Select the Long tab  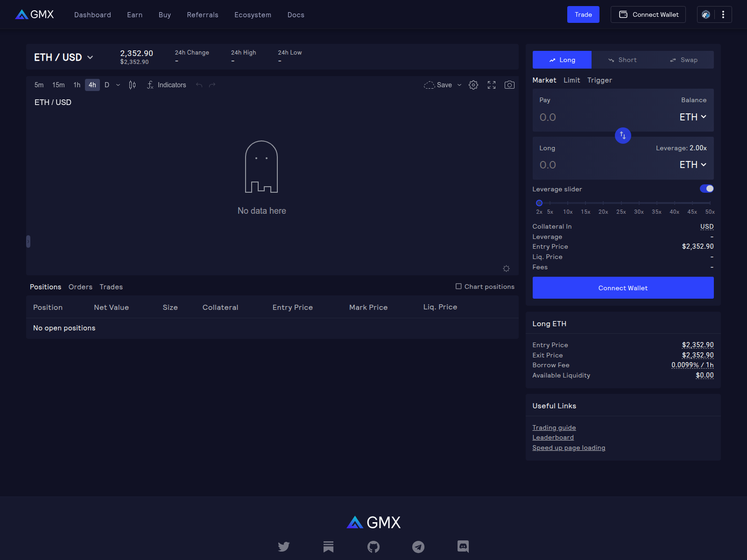pyautogui.click(x=562, y=60)
